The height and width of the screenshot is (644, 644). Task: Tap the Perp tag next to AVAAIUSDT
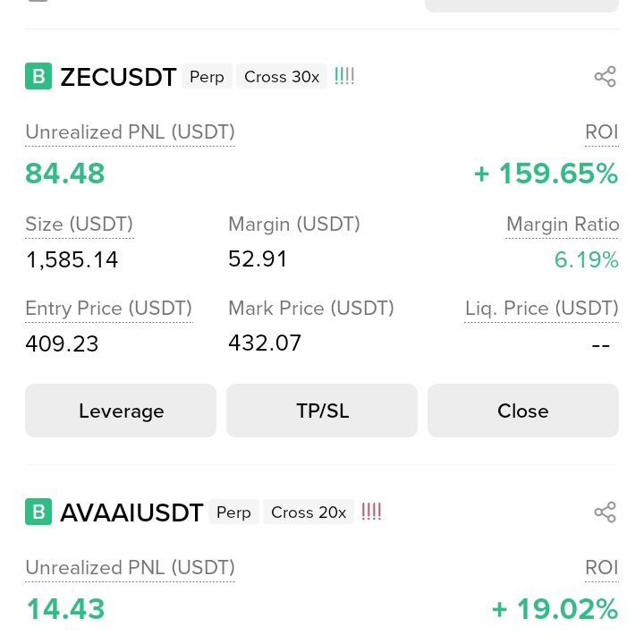pos(233,512)
